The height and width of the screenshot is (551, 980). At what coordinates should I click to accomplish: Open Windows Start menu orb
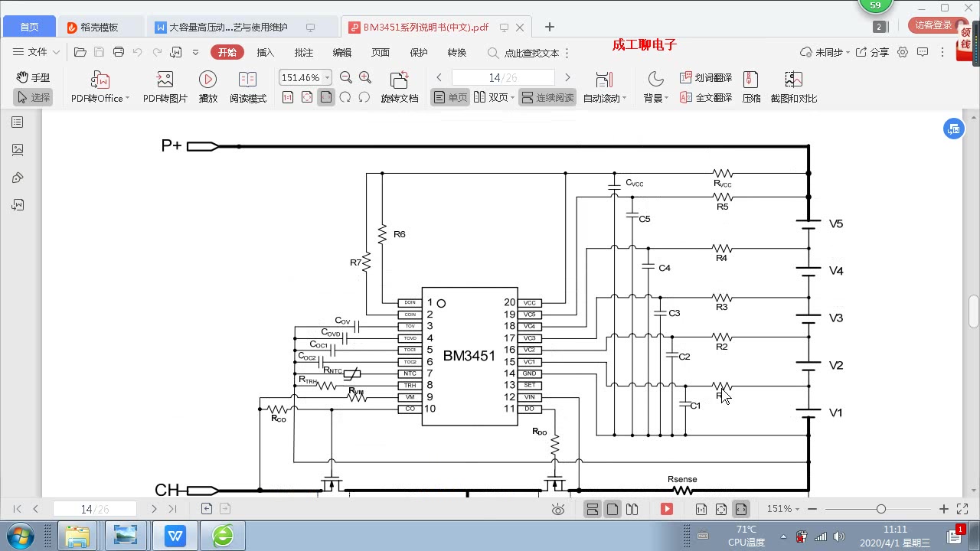click(x=19, y=535)
